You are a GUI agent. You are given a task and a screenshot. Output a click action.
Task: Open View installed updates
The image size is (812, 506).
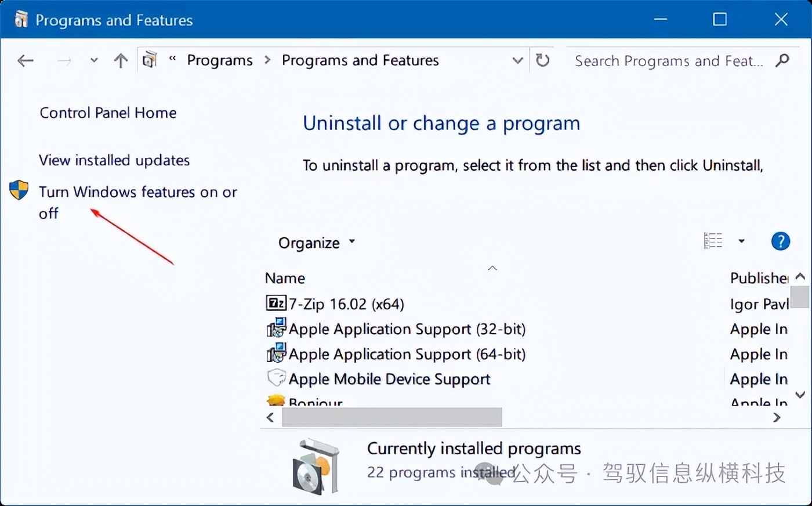click(114, 160)
